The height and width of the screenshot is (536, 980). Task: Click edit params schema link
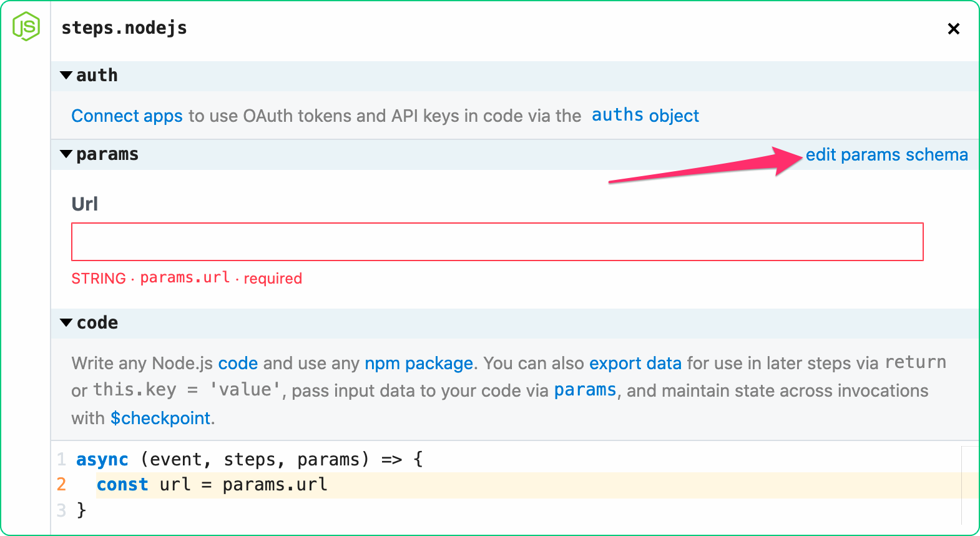coord(886,155)
